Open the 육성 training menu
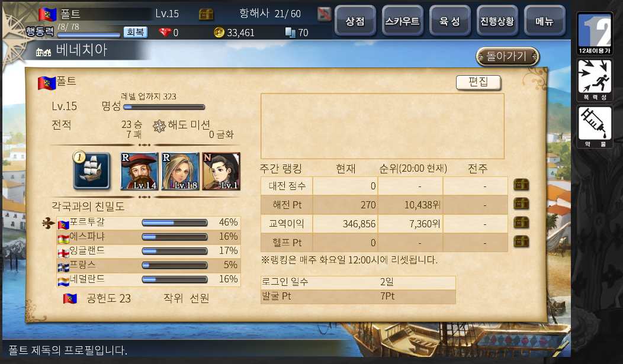The width and height of the screenshot is (623, 364). pos(449,21)
